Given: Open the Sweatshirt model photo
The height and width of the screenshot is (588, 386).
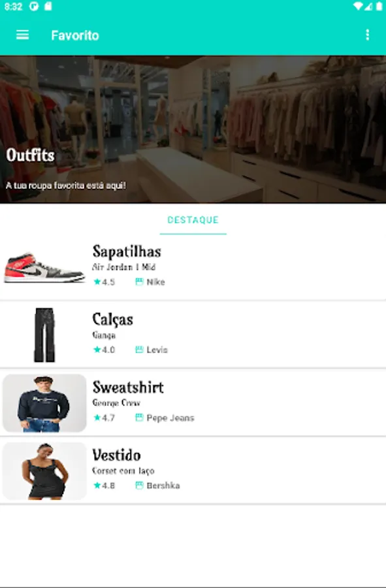Looking at the screenshot, I should 44,403.
